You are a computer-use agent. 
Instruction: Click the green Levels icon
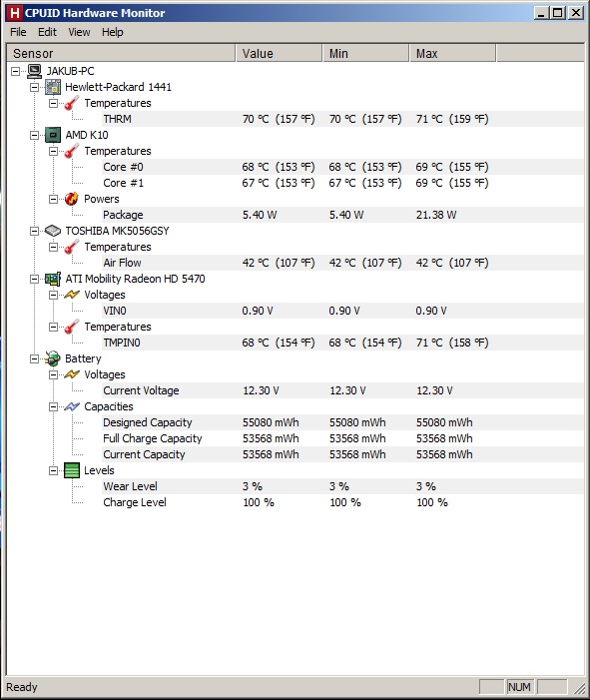tap(72, 470)
